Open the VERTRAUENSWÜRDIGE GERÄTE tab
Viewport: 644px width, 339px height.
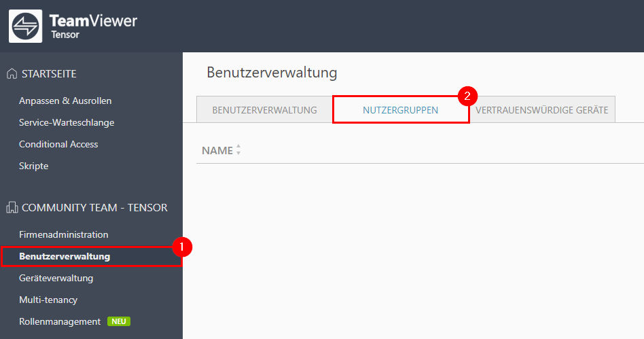click(x=542, y=110)
